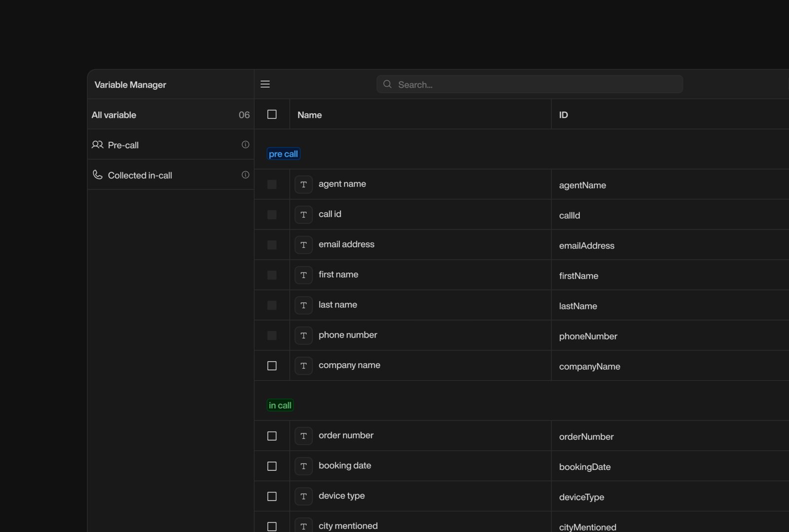The width and height of the screenshot is (789, 532).
Task: Click the text type icon for first name
Action: pyautogui.click(x=303, y=275)
